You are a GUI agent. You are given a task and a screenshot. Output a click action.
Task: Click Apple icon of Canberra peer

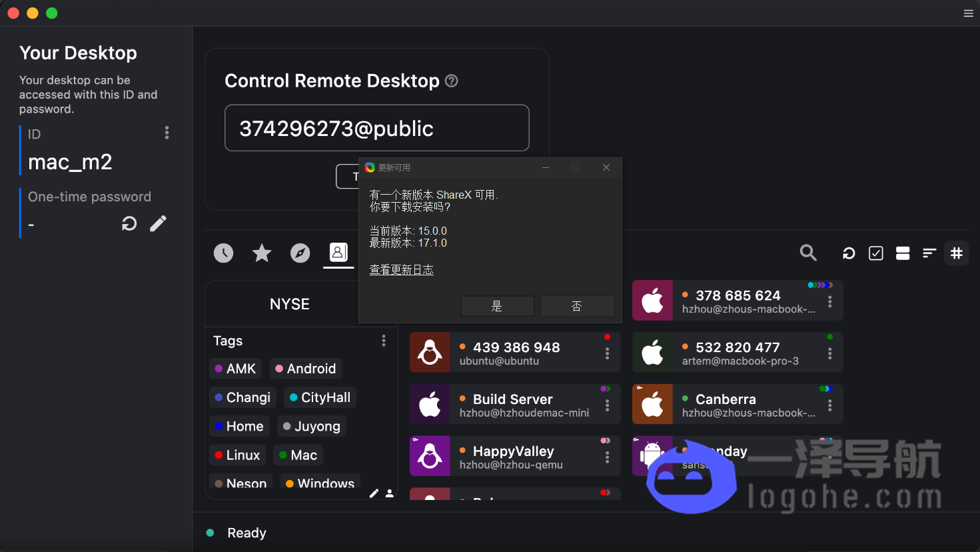point(652,404)
